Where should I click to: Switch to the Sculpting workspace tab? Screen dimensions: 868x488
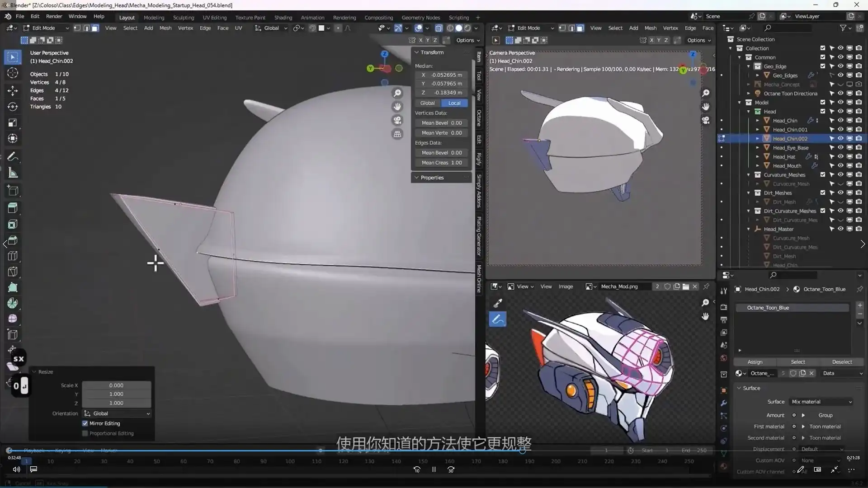pyautogui.click(x=184, y=17)
